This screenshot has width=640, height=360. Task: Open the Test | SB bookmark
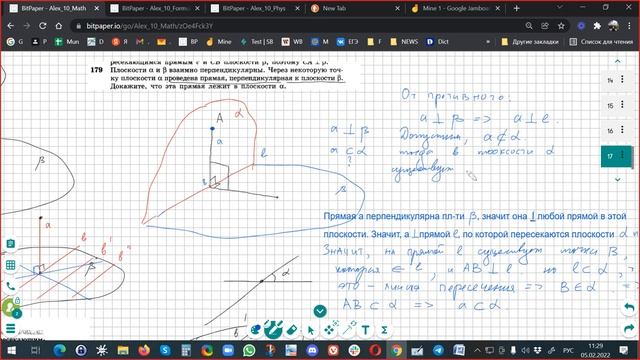[257, 42]
